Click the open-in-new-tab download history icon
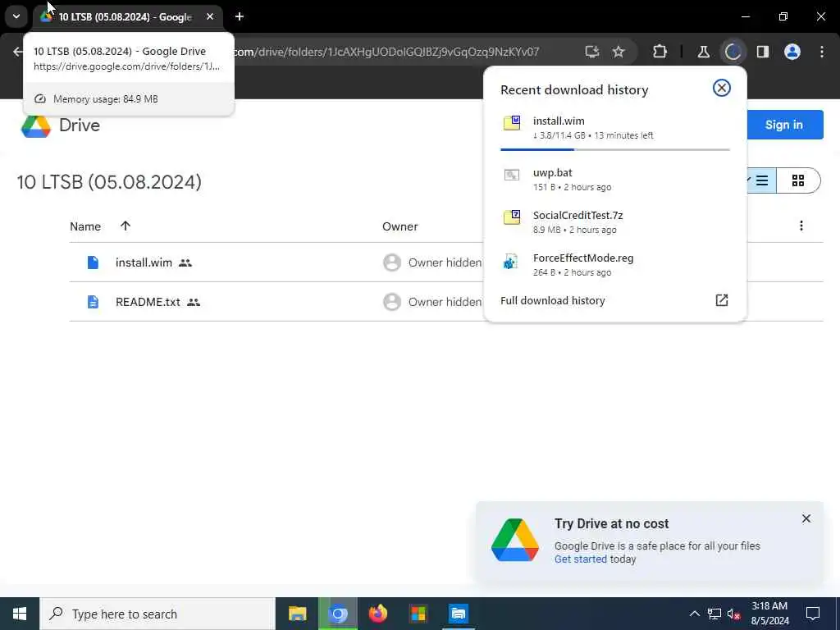 (722, 300)
